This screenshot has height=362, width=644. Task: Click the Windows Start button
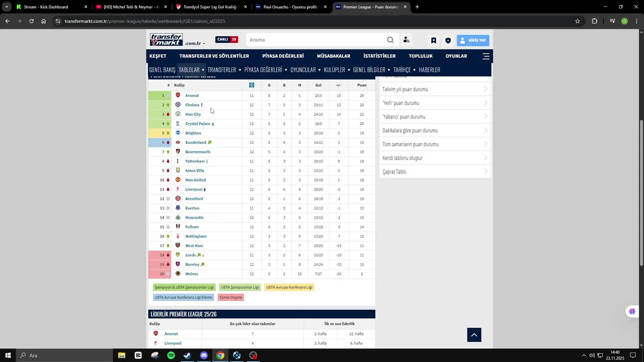click(x=8, y=355)
